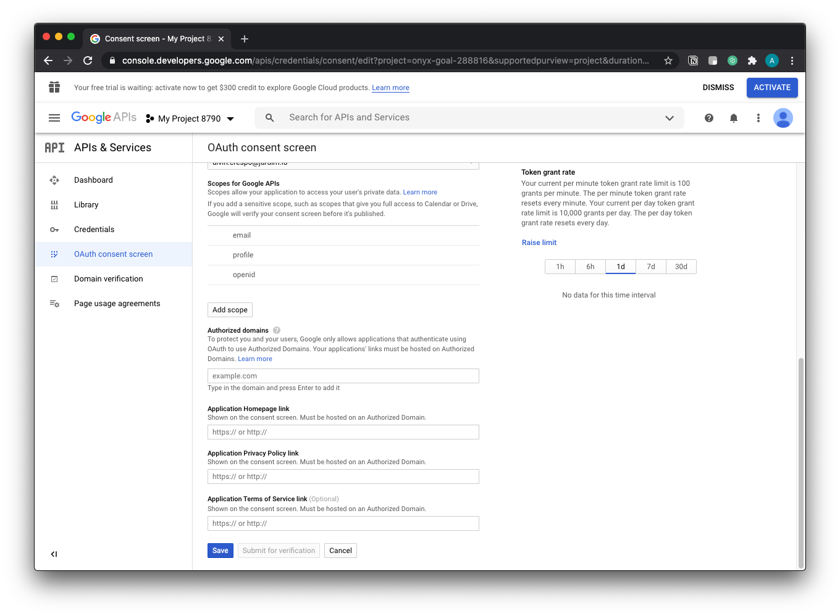Click the Save button
The height and width of the screenshot is (616, 840).
[220, 551]
